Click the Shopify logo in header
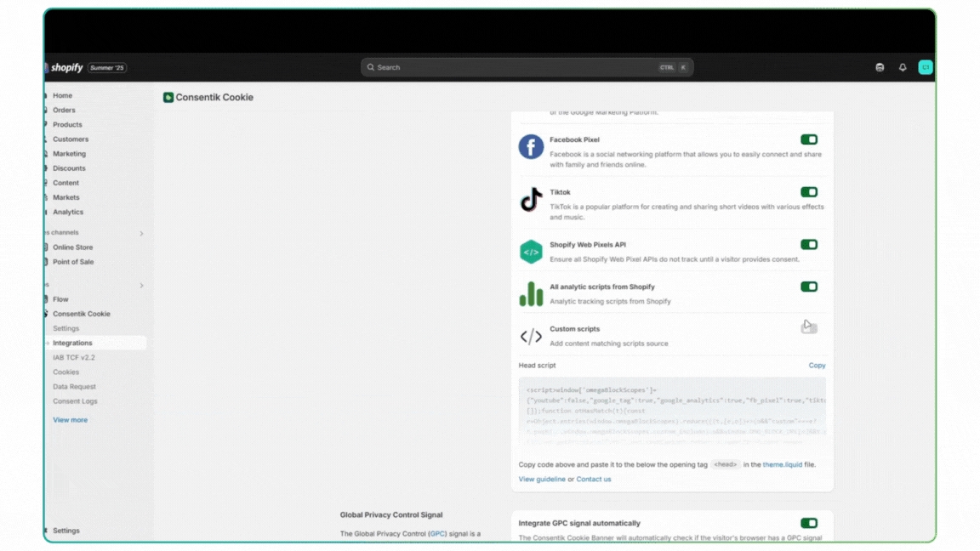 [66, 68]
